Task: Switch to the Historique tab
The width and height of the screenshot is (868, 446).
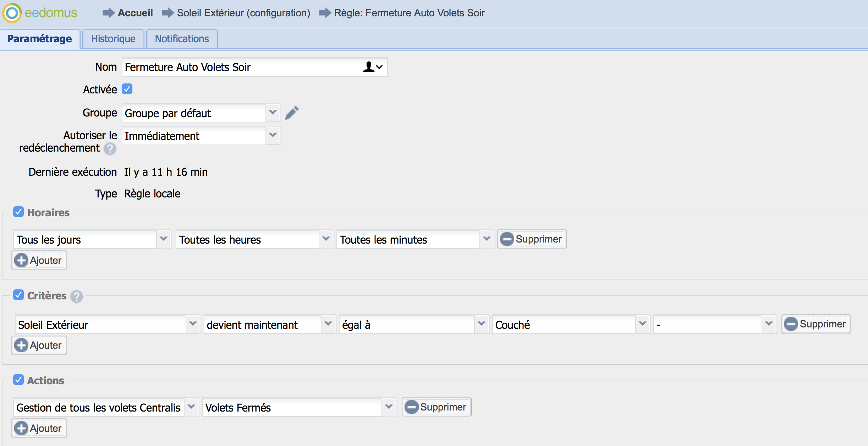Action: pyautogui.click(x=113, y=39)
